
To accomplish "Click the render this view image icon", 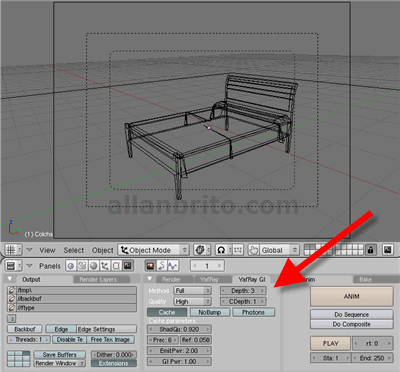I will click(x=387, y=250).
